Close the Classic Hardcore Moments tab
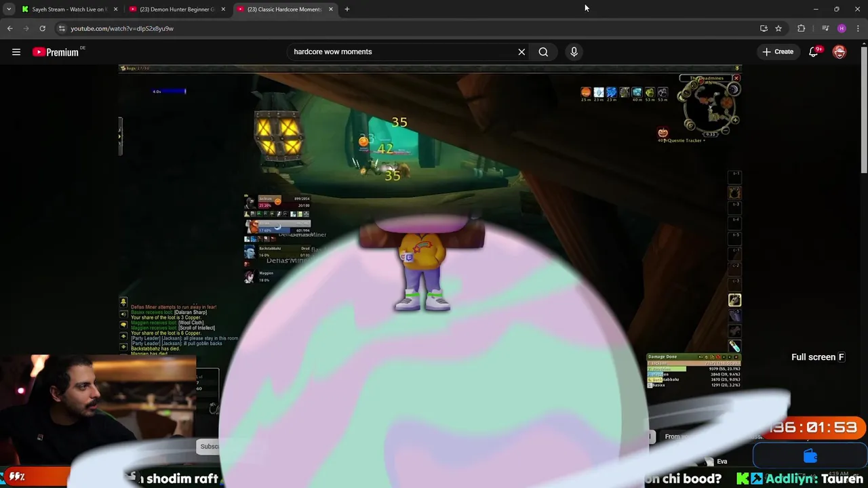868x488 pixels. click(331, 9)
